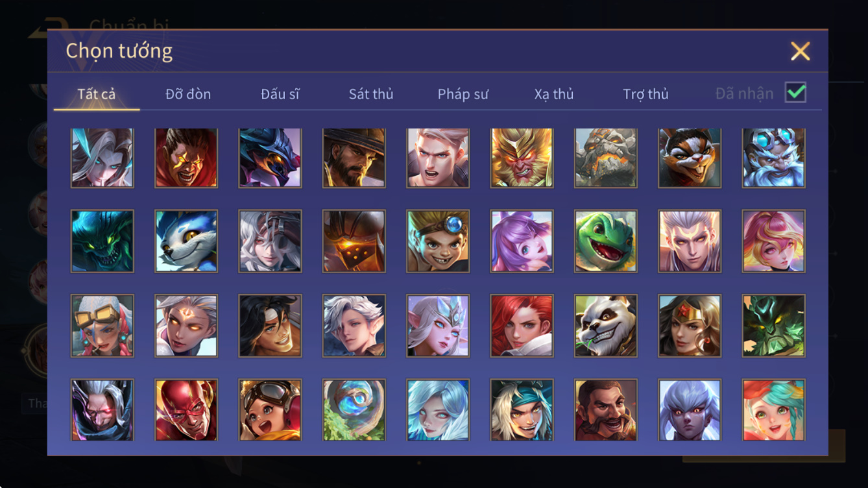The width and height of the screenshot is (868, 488).
Task: View the Trợ thủ hero list
Action: (645, 94)
